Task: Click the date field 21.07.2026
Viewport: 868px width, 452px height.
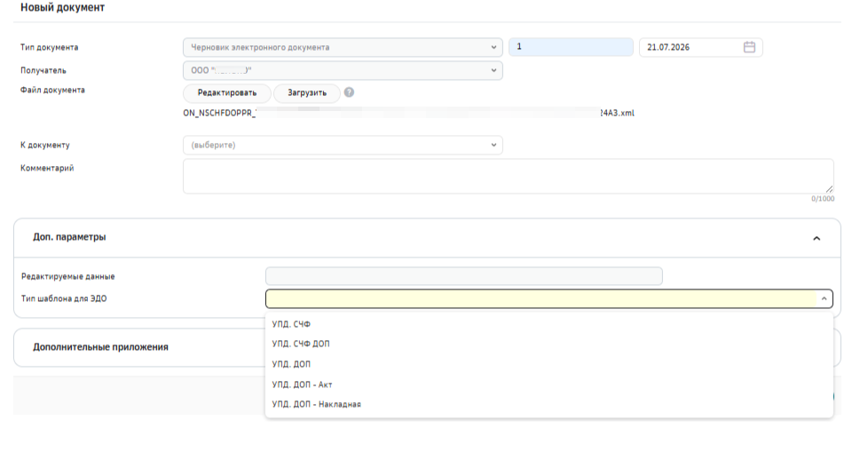Action: tap(701, 47)
